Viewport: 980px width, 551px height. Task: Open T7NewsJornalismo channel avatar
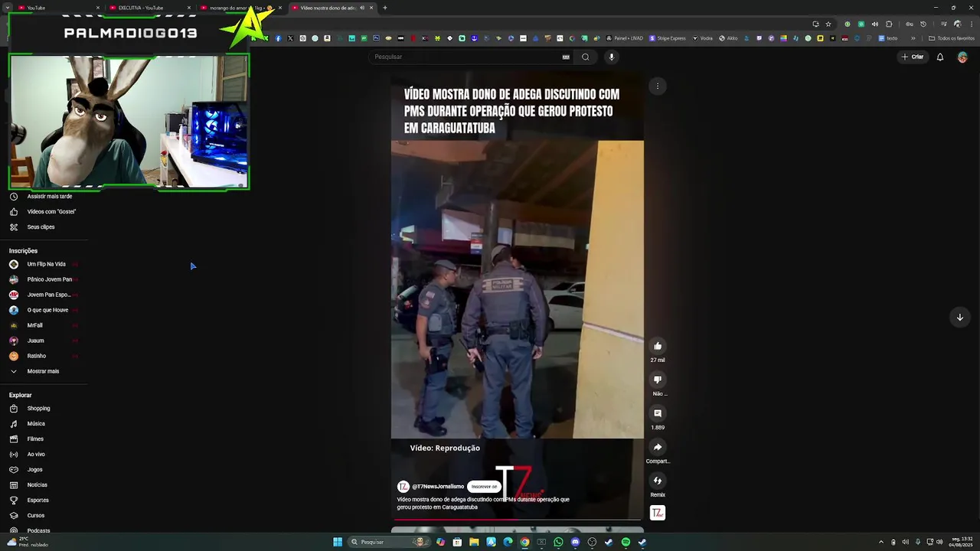403,487
